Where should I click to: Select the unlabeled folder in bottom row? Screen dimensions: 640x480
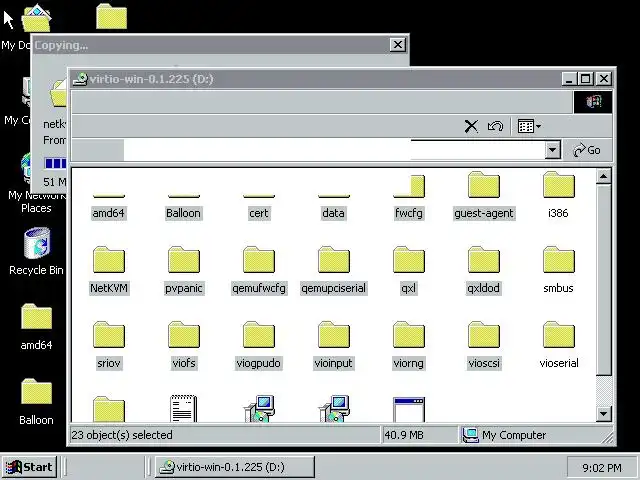tap(109, 409)
